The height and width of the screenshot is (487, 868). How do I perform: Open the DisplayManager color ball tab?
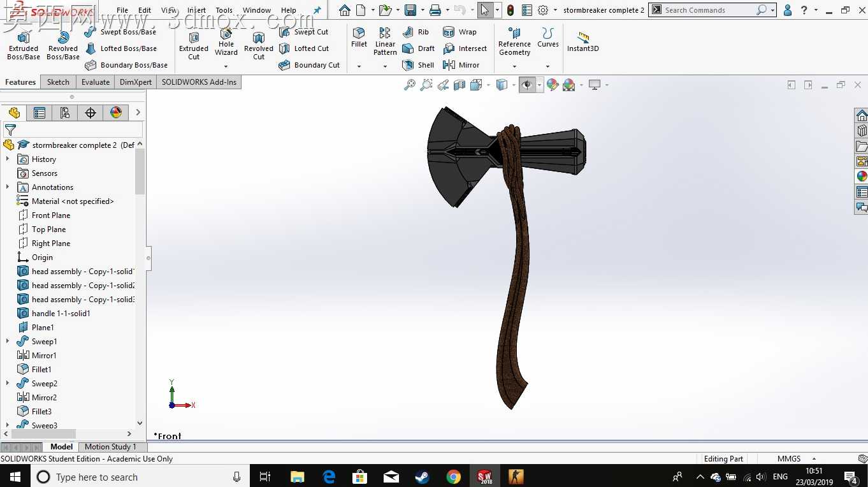116,113
